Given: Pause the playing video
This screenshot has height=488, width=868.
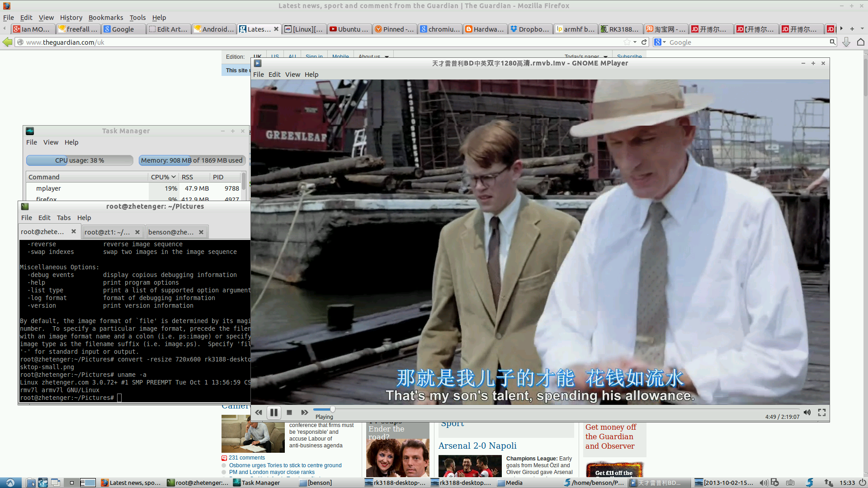Looking at the screenshot, I should coord(274,413).
